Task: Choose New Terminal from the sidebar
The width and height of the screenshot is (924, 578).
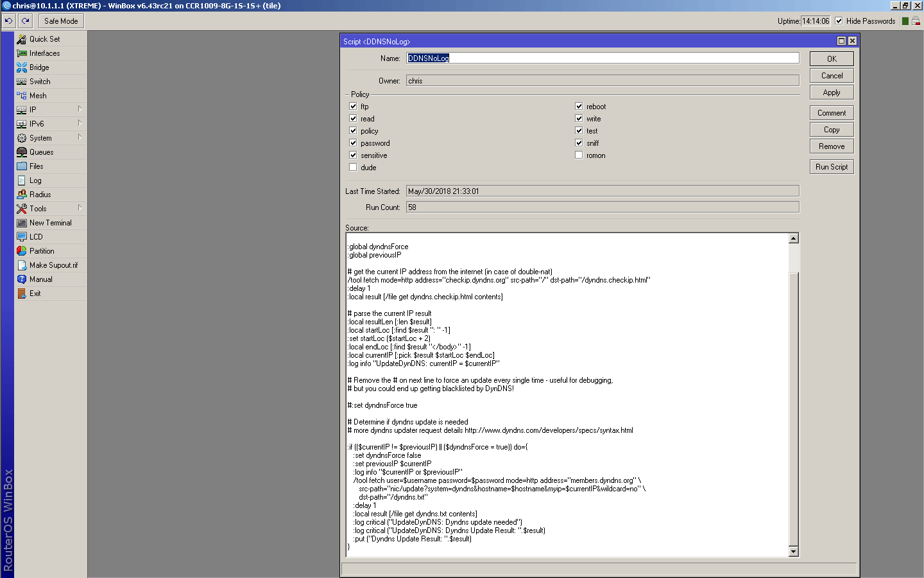Action: click(x=51, y=223)
